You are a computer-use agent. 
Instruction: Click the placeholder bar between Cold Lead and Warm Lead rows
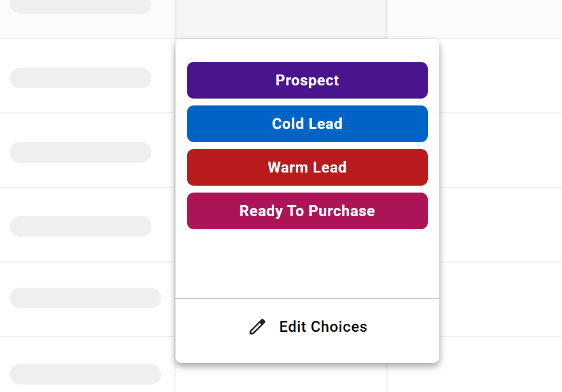click(x=80, y=152)
